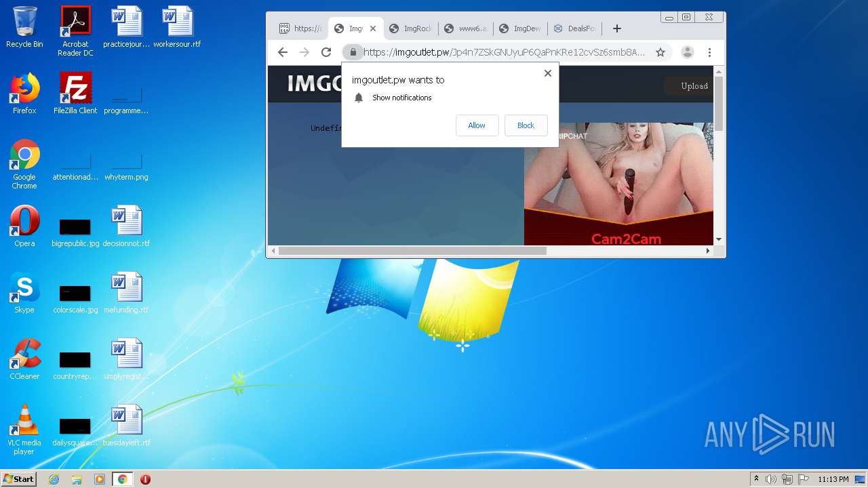Allow notifications from imgoutlet.pw
The image size is (868, 488).
(x=477, y=125)
